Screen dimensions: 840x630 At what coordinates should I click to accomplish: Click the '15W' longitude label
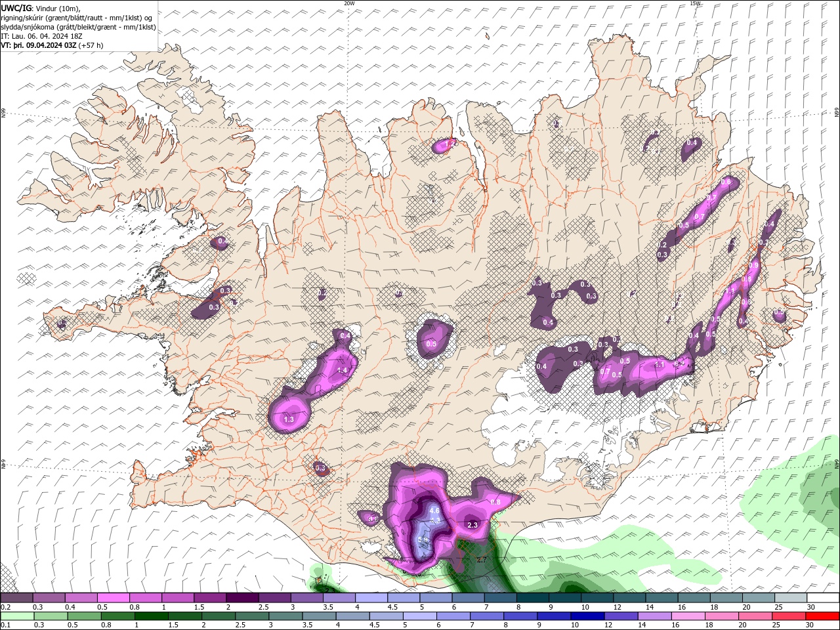695,3
